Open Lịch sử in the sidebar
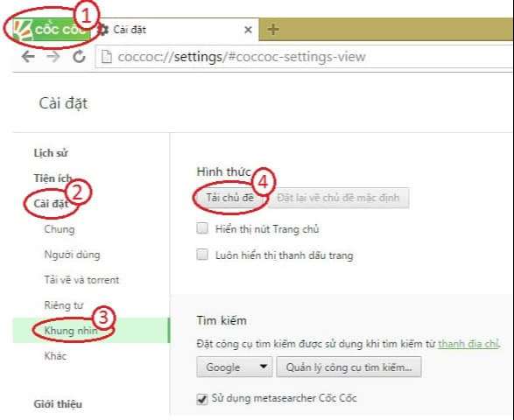 [x=51, y=153]
